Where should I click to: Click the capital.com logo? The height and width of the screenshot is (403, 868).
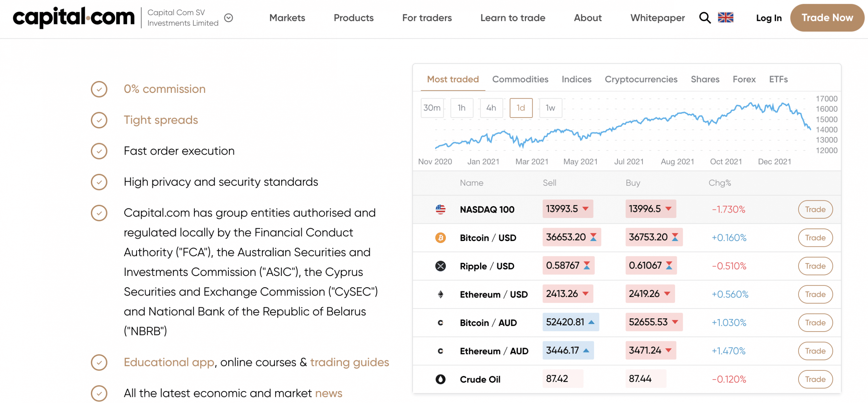pos(74,18)
